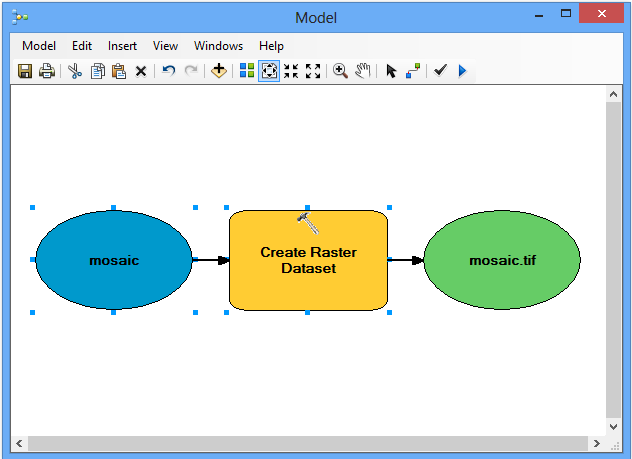
Task: Select the Create Raster Dataset tool box
Action: (x=308, y=260)
